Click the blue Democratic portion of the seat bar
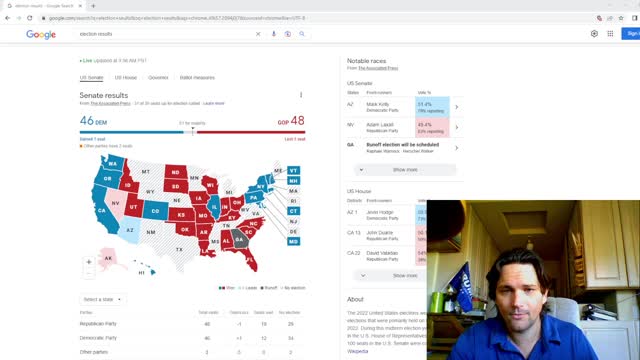The width and height of the screenshot is (640, 360). [x=131, y=132]
